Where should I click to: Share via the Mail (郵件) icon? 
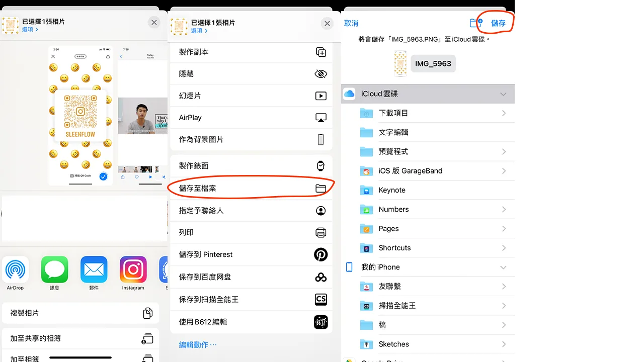click(x=94, y=269)
